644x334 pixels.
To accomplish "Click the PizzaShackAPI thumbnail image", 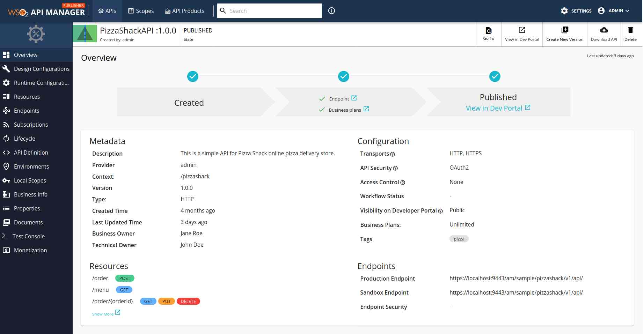I will [85, 34].
